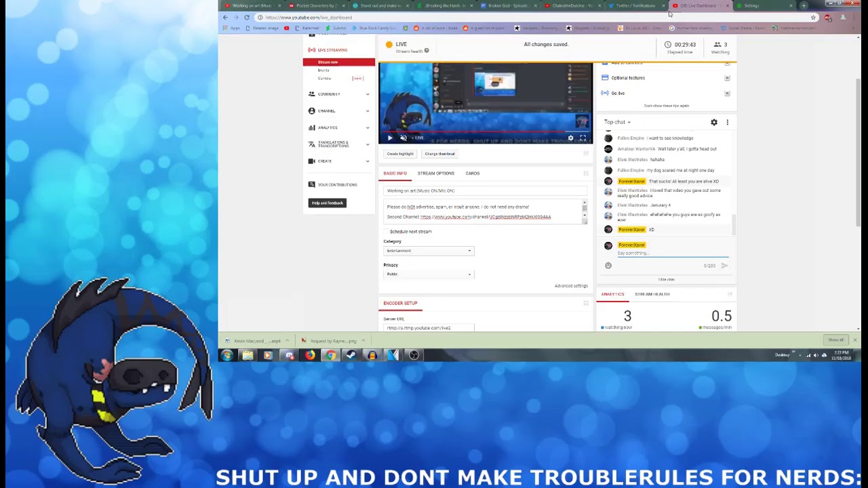Open the chat three-dot options menu
This screenshot has height=488, width=868.
pyautogui.click(x=727, y=122)
